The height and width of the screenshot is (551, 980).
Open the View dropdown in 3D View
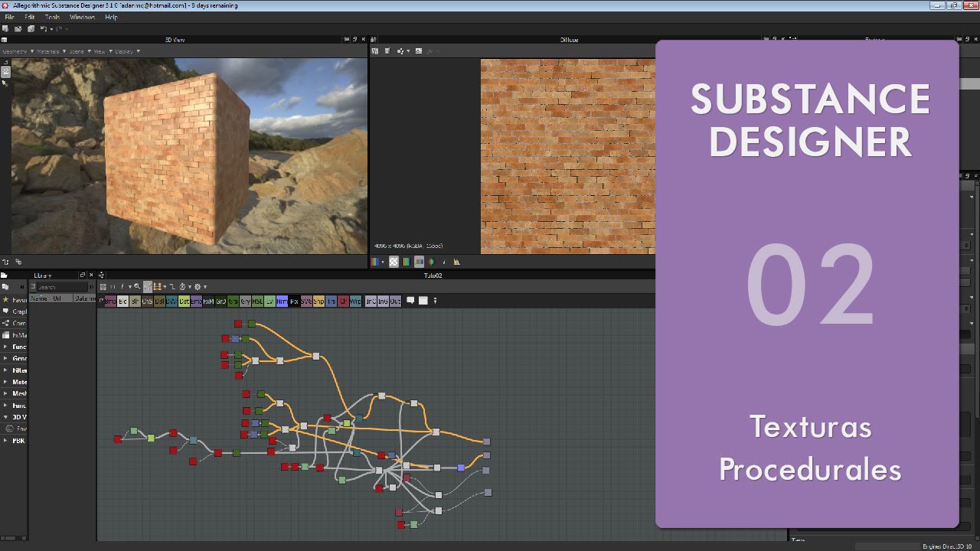(x=103, y=51)
